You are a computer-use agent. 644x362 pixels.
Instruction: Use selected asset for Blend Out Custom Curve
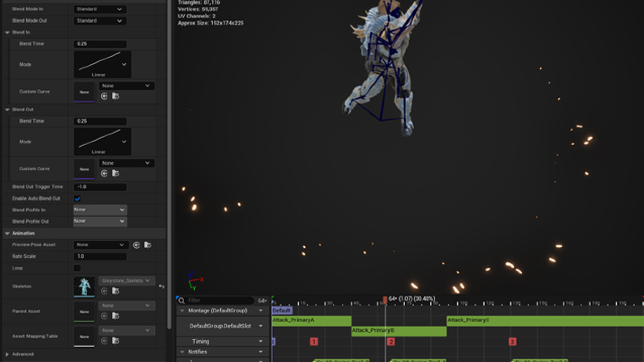tap(104, 173)
